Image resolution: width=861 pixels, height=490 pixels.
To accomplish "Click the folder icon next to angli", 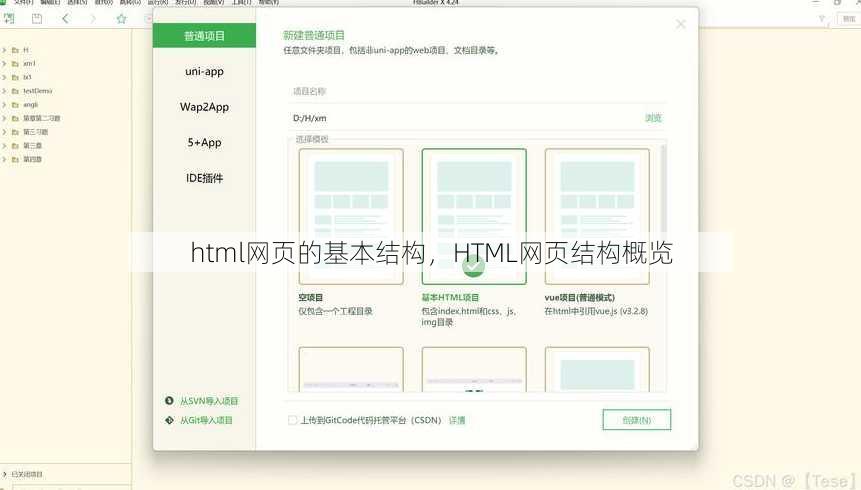I will click(x=15, y=104).
